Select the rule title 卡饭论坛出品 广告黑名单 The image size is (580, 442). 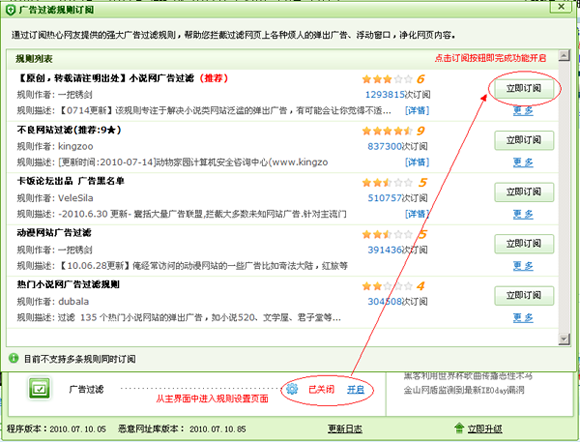coord(70,181)
